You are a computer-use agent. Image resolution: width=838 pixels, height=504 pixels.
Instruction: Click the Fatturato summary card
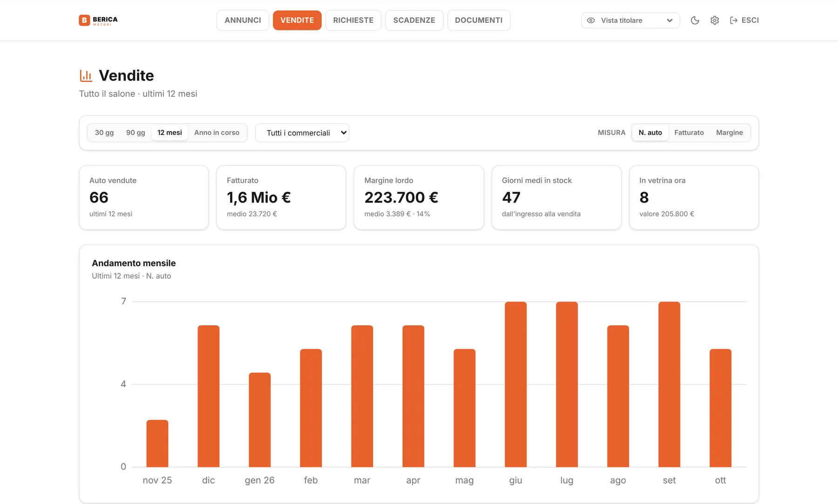(281, 197)
